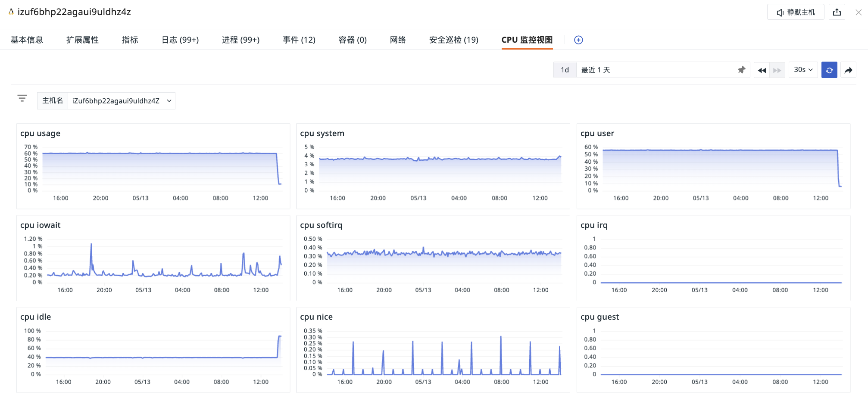Click the cpu nice chart title
The width and height of the screenshot is (868, 411).
pyautogui.click(x=316, y=317)
